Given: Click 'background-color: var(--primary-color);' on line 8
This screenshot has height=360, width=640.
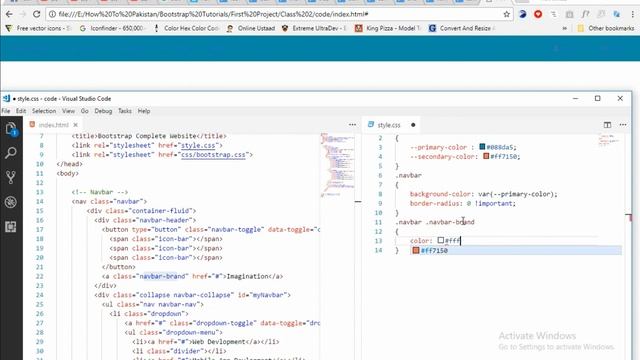Looking at the screenshot, I should [484, 194].
